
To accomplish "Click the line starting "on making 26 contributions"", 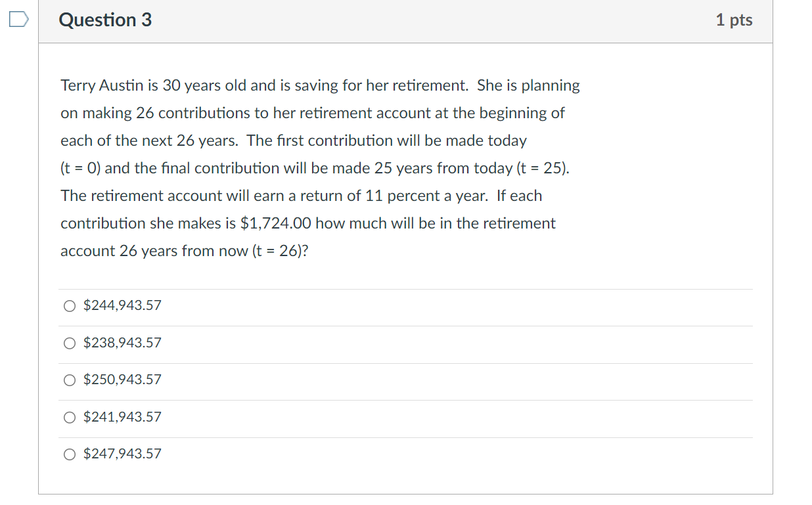I will (312, 114).
